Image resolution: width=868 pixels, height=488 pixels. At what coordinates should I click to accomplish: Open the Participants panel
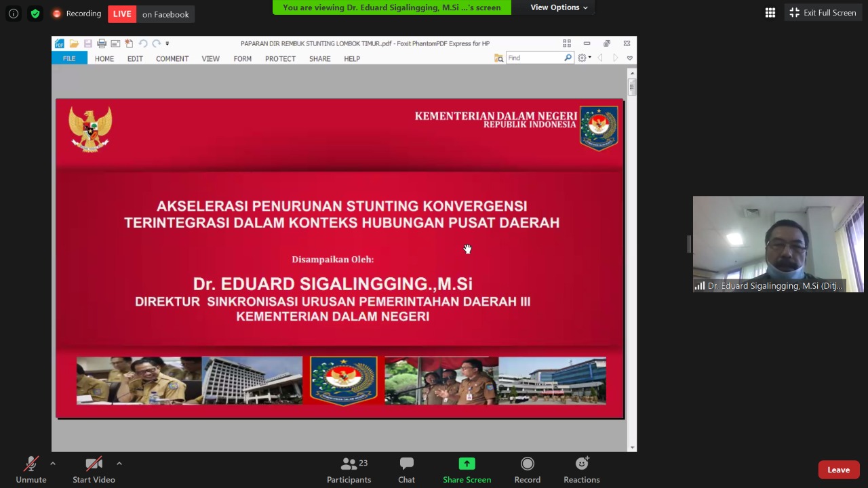349,470
